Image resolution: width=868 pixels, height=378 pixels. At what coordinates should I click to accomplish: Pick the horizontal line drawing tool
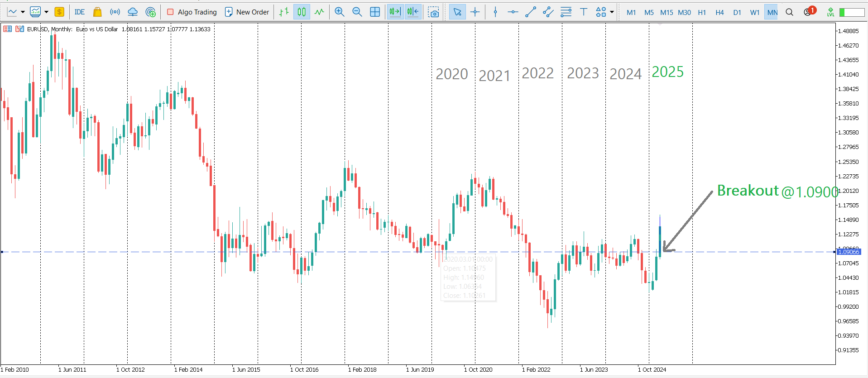513,12
